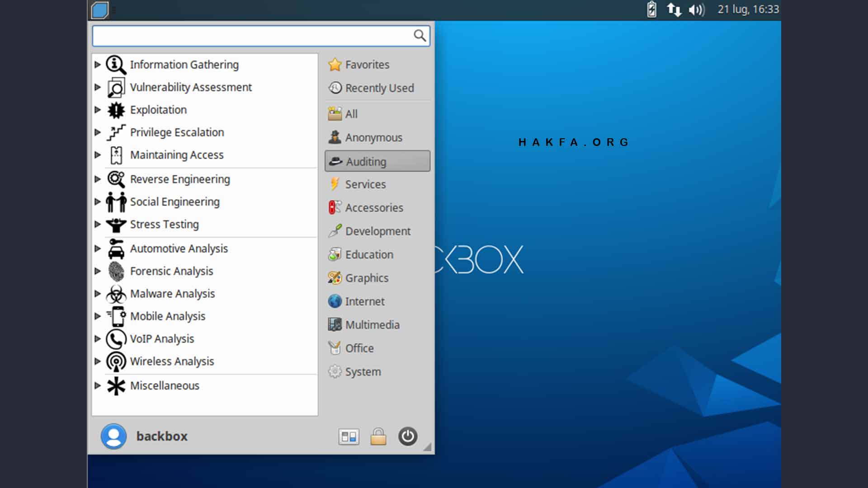Click the Wireless Analysis antenna icon
Screen dimensions: 868x488
pyautogui.click(x=116, y=361)
